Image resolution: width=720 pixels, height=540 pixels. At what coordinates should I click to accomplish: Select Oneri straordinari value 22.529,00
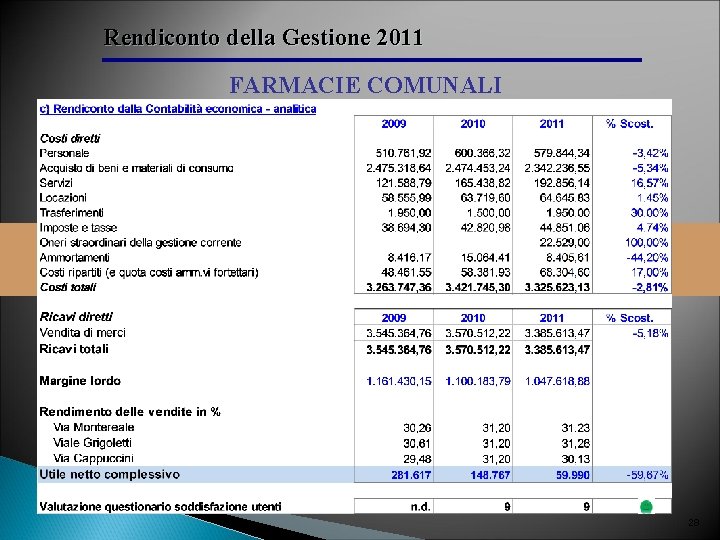(x=564, y=242)
